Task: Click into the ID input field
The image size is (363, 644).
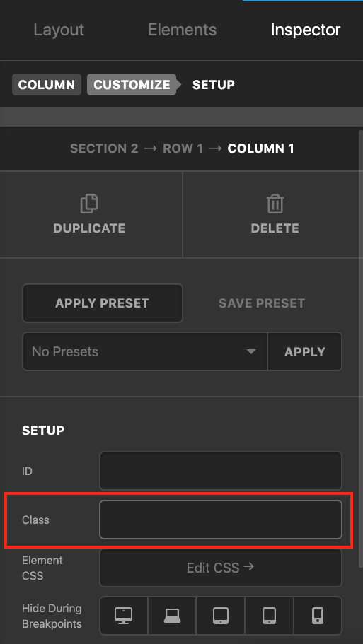Action: [x=221, y=471]
